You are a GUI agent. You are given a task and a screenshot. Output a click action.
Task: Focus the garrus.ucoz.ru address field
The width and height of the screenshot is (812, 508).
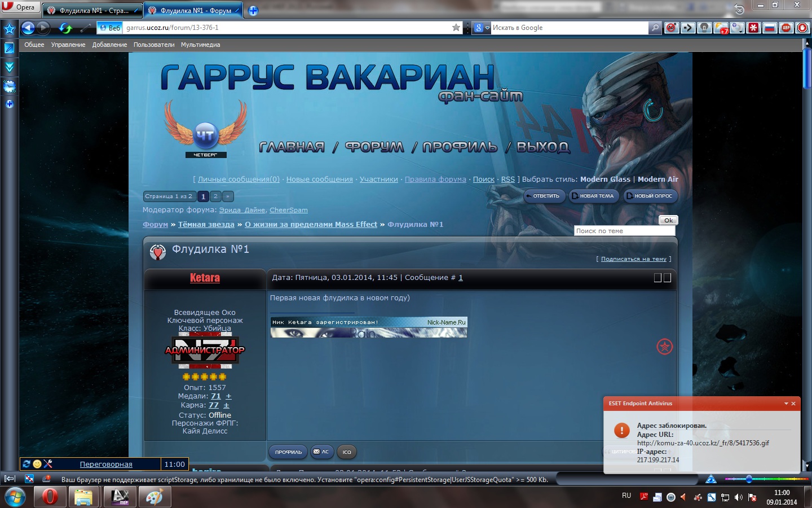[x=286, y=28]
